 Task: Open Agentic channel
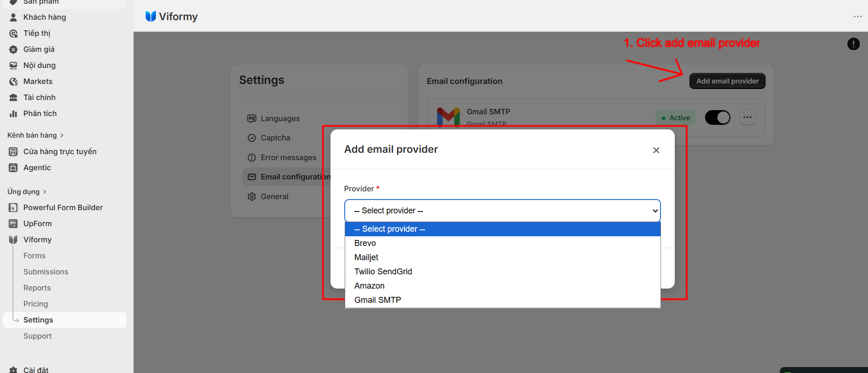point(37,167)
